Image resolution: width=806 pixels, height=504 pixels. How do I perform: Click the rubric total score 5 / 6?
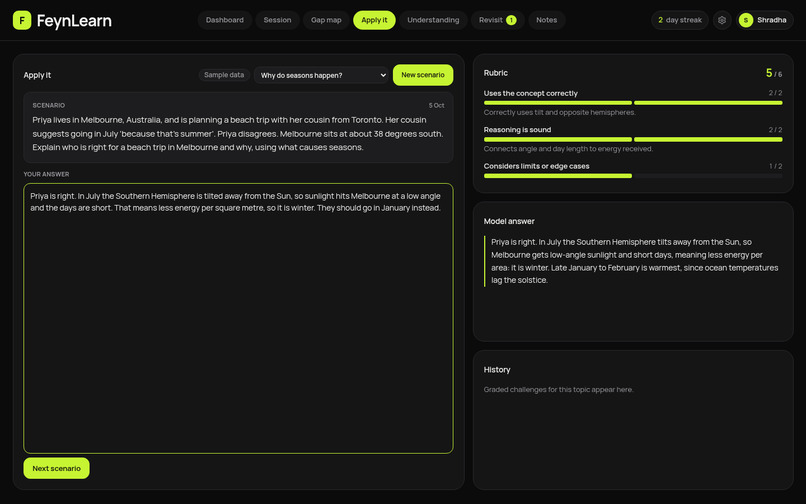774,74
